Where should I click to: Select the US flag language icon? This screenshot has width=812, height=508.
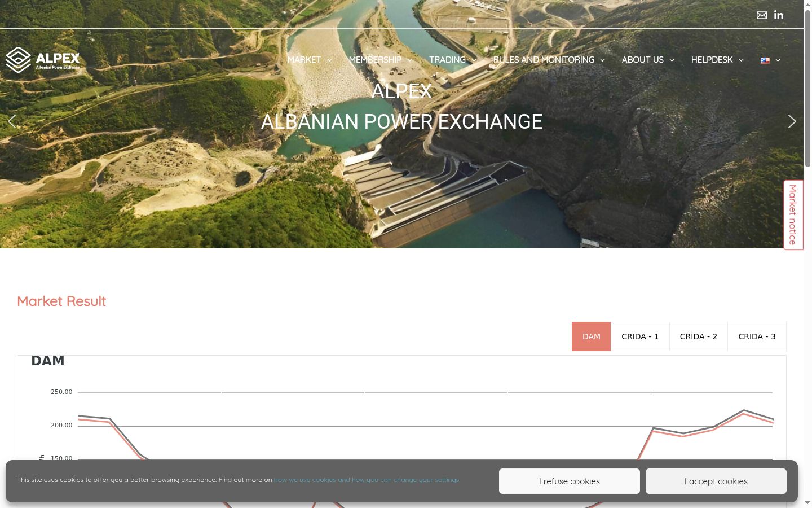(765, 60)
